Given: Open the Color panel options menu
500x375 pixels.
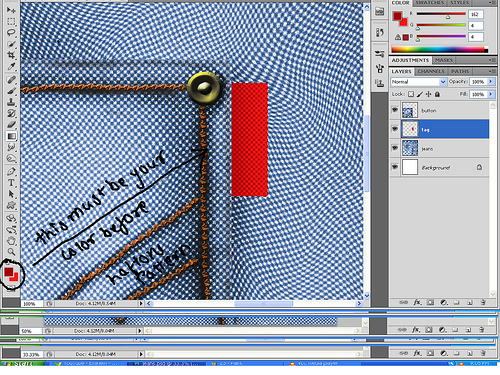Looking at the screenshot, I should click(x=493, y=3).
